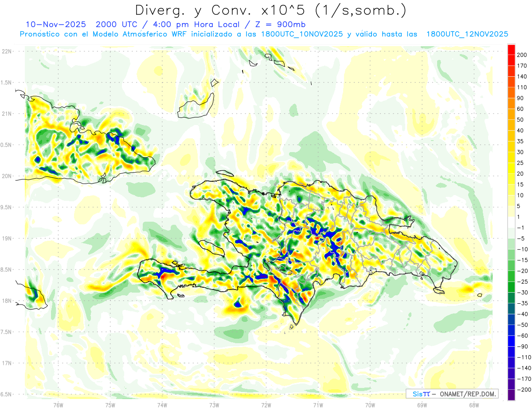The width and height of the screenshot is (532, 411).
Task: Select the date text '10-Nov-2025'
Action: 56,24
